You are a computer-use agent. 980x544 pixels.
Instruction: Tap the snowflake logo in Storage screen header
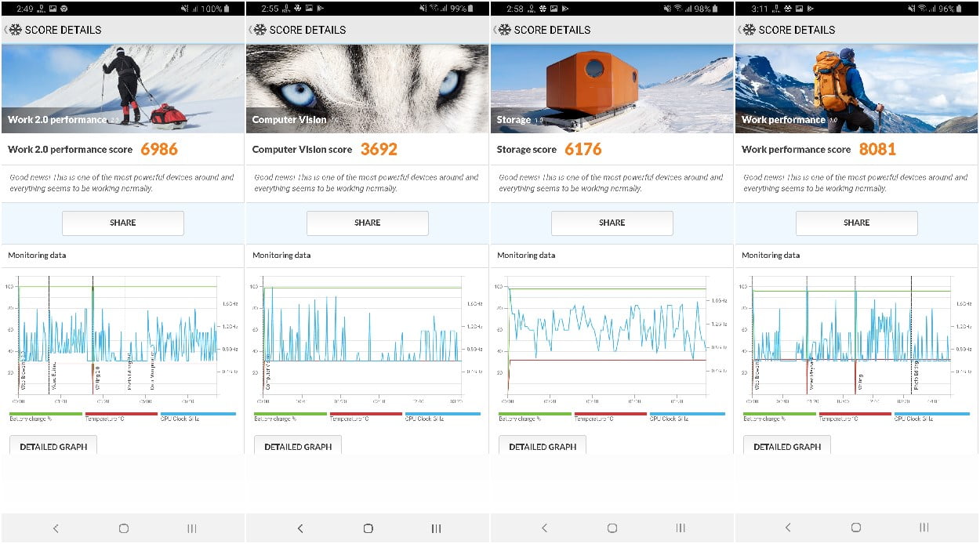pyautogui.click(x=503, y=30)
